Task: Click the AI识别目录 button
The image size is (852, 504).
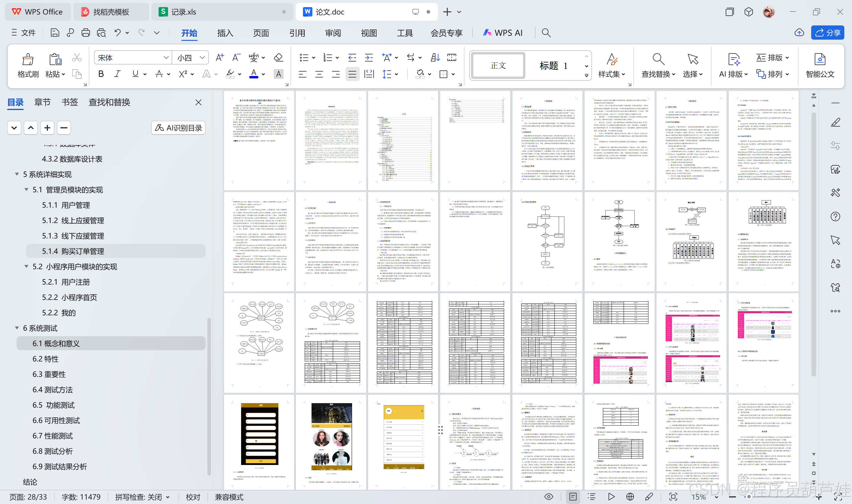Action: coord(178,128)
